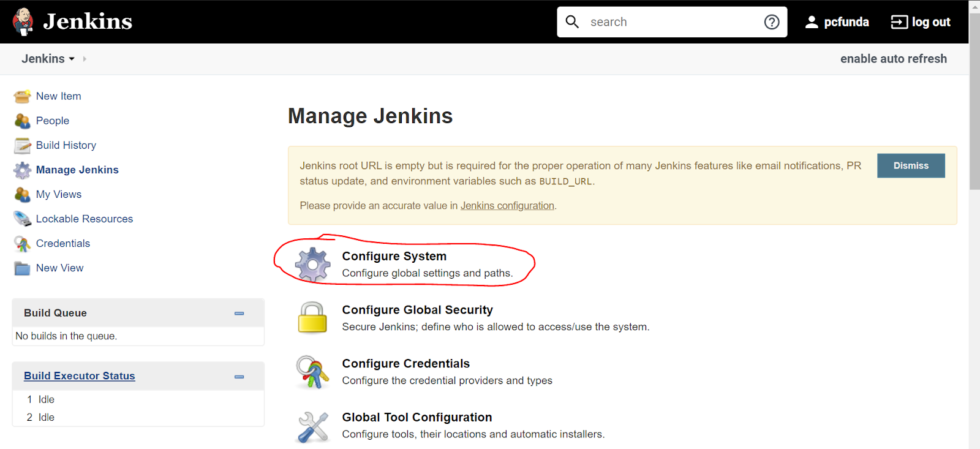Viewport: 980px width, 449px height.
Task: Click the log out arrow icon
Action: pyautogui.click(x=899, y=22)
